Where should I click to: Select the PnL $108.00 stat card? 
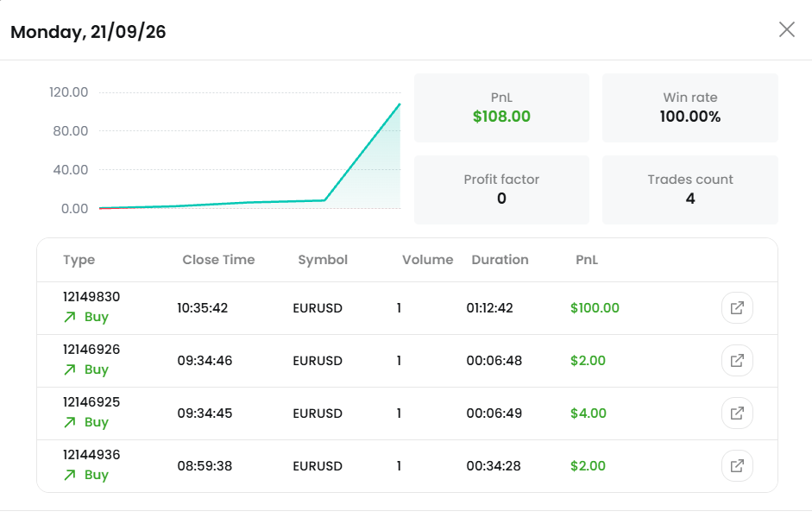click(x=501, y=108)
